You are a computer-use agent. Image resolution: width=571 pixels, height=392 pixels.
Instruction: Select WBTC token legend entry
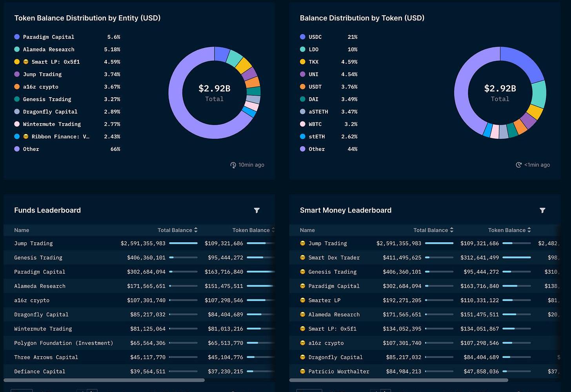(329, 124)
